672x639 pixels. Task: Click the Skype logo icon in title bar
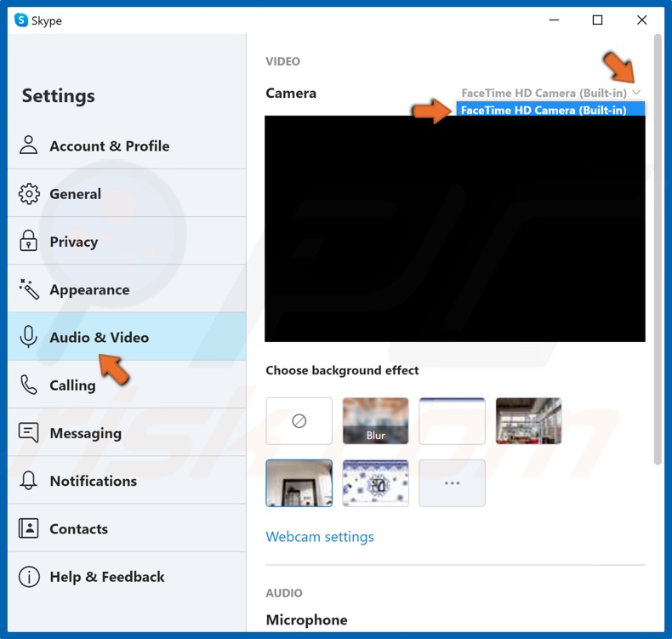tap(21, 20)
